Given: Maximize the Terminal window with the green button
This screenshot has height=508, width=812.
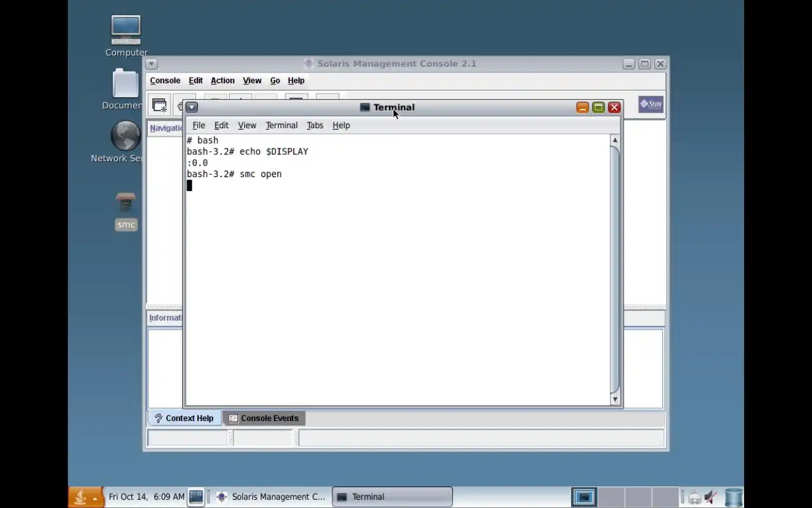Looking at the screenshot, I should 598,107.
